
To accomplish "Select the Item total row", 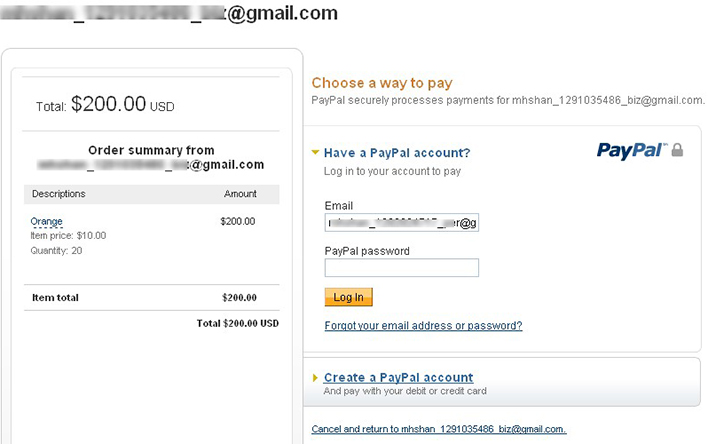I will pyautogui.click(x=152, y=297).
